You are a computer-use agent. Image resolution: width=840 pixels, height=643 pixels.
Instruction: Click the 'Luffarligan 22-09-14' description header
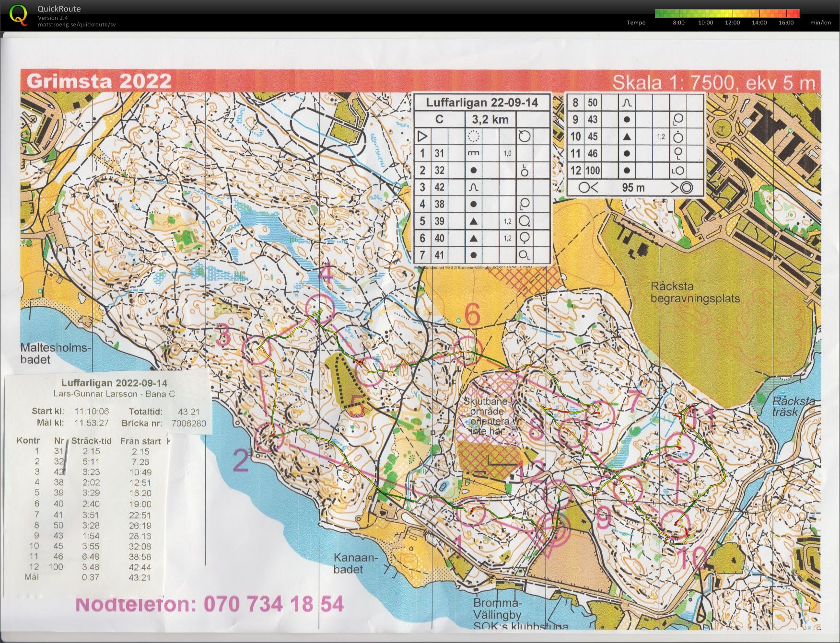(x=482, y=103)
